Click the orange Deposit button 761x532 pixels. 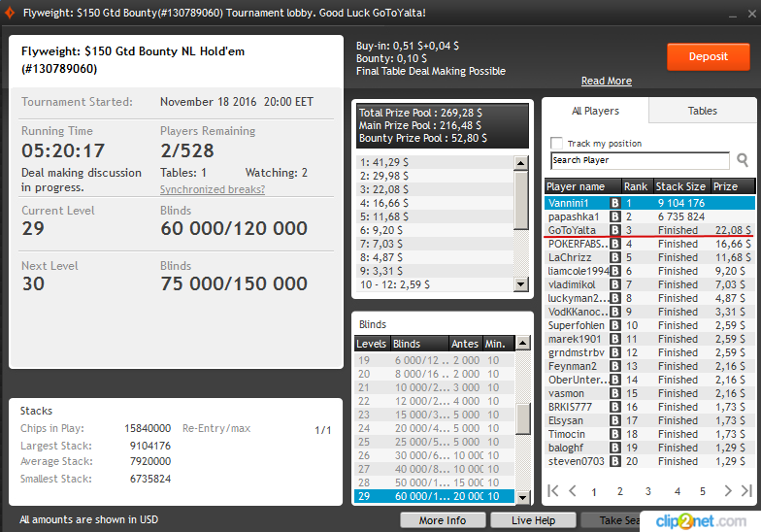click(x=709, y=56)
